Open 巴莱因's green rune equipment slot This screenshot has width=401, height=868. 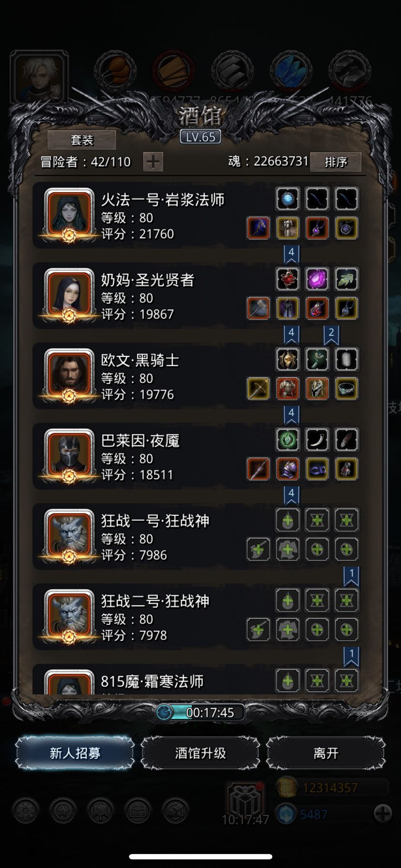288,440
